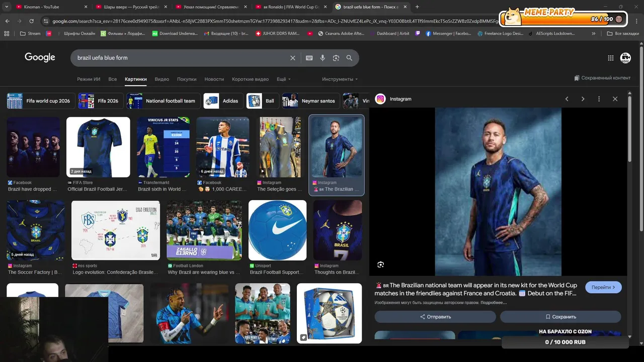Open site information icon in address bar
This screenshot has height=362, width=644.
point(46,21)
